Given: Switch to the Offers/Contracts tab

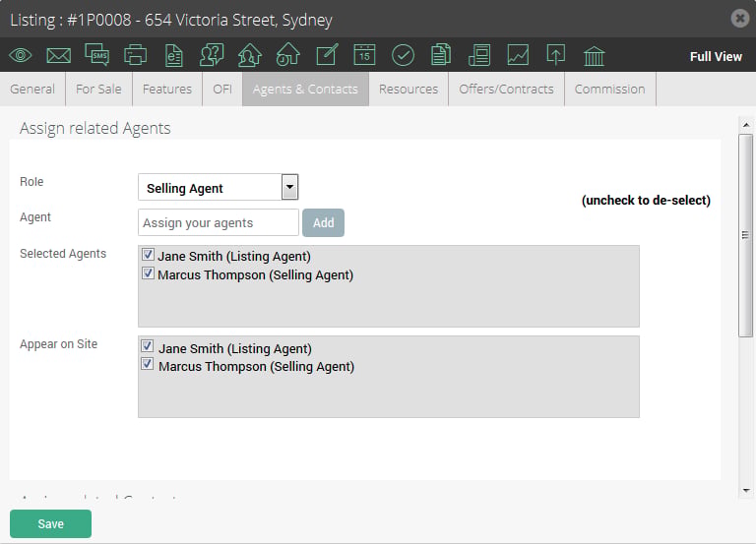Looking at the screenshot, I should [x=506, y=90].
